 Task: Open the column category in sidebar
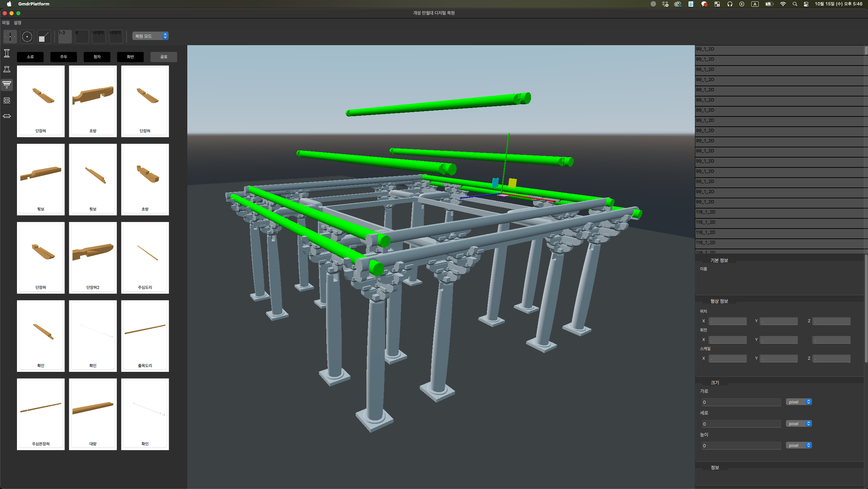click(x=7, y=53)
